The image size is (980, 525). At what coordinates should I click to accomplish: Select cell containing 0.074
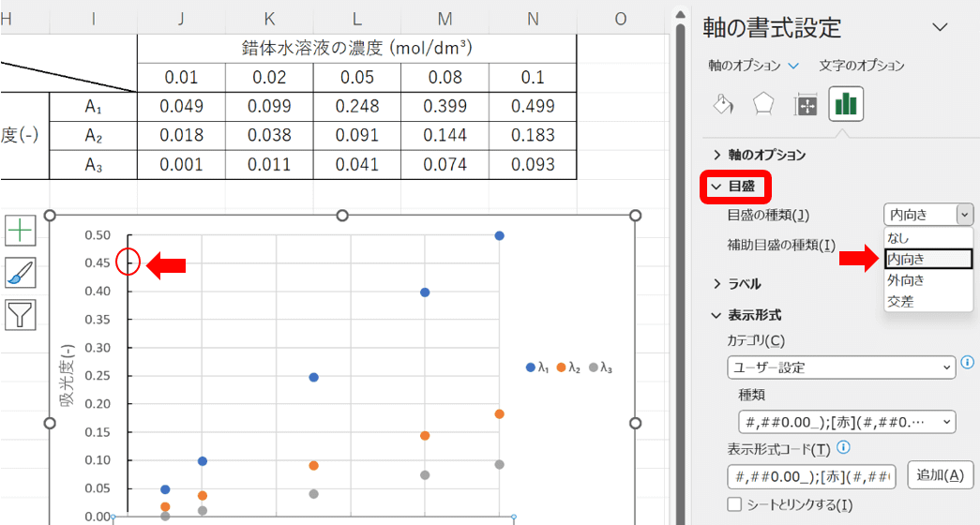[445, 165]
